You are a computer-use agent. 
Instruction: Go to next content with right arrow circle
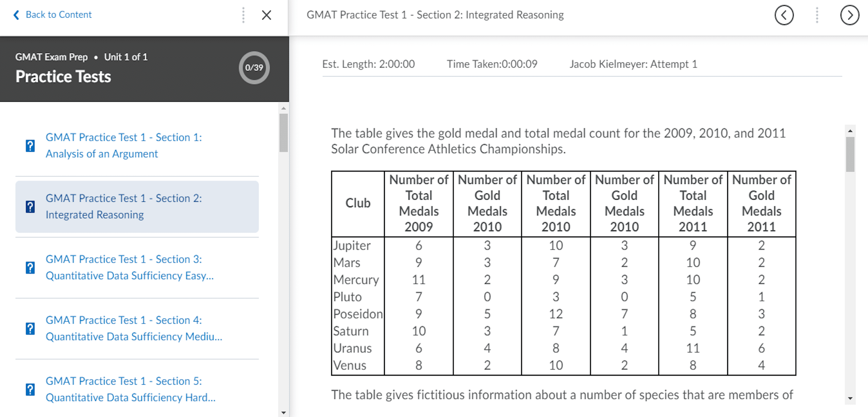[849, 15]
